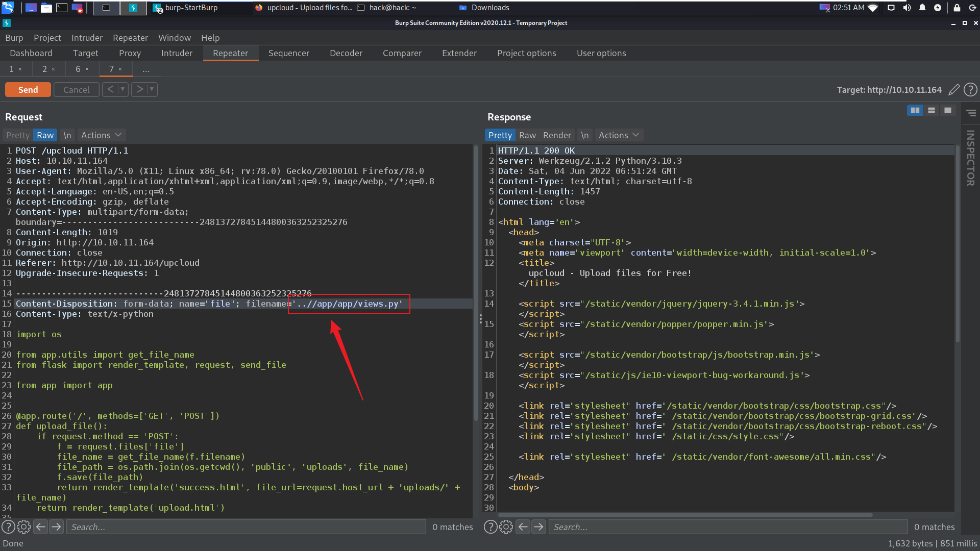
Task: Switch to the Extender tab
Action: point(459,53)
